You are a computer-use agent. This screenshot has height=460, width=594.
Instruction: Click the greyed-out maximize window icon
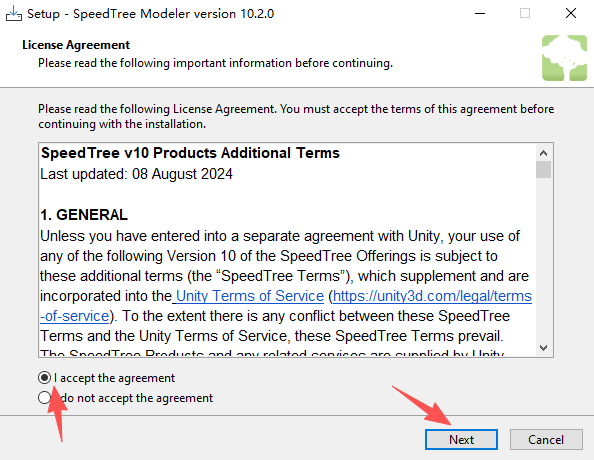[525, 14]
